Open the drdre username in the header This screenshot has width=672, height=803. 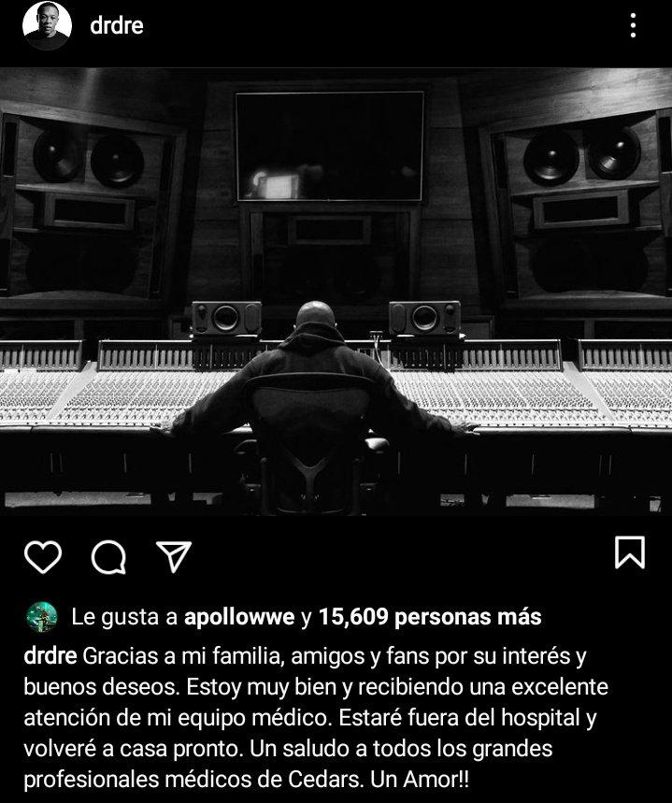pyautogui.click(x=117, y=25)
